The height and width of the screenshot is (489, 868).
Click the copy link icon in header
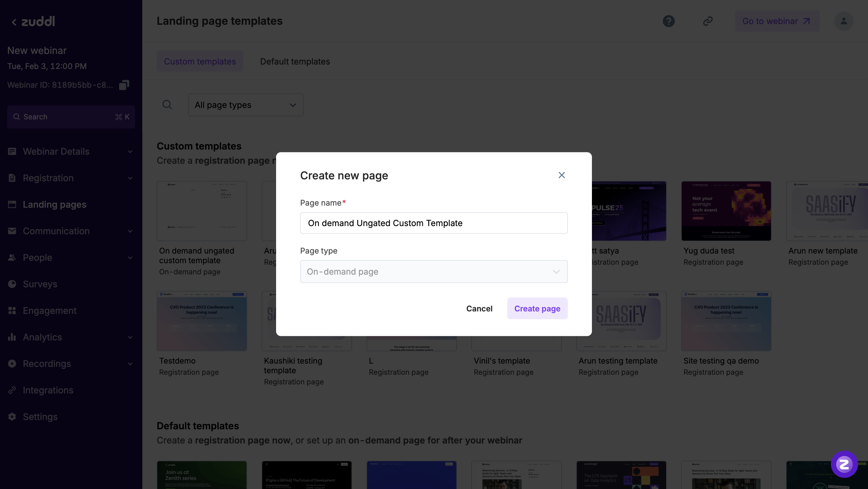pos(708,21)
